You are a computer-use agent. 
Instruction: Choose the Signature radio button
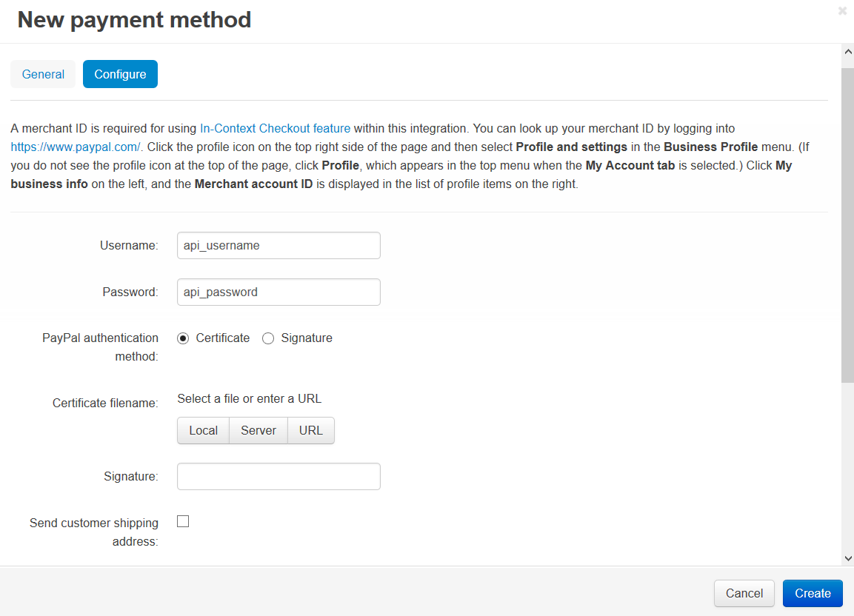point(268,339)
